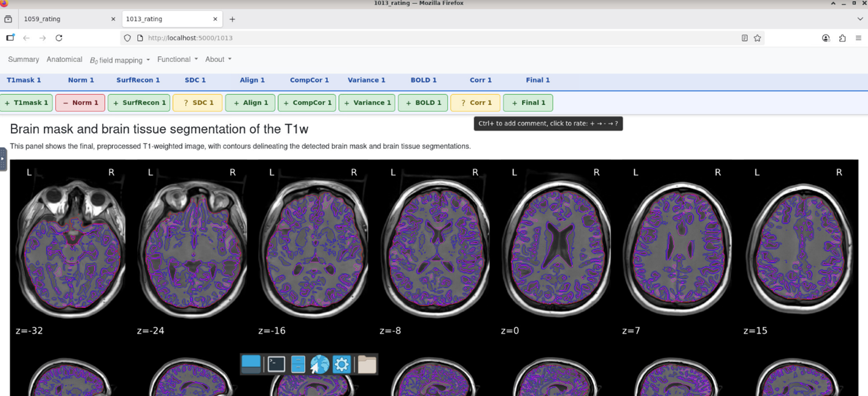Bookmark this page with the star icon
This screenshot has width=868, height=396.
click(758, 38)
